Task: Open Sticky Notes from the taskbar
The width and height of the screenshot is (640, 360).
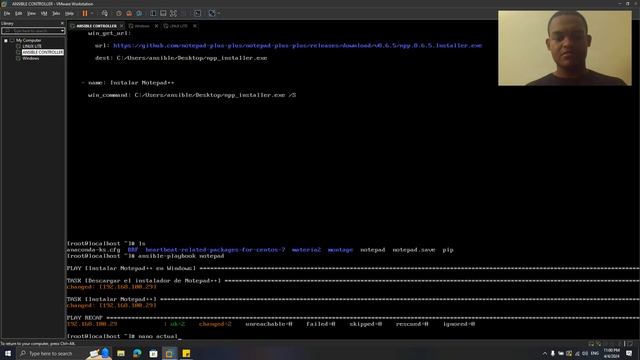Action: (x=186, y=353)
